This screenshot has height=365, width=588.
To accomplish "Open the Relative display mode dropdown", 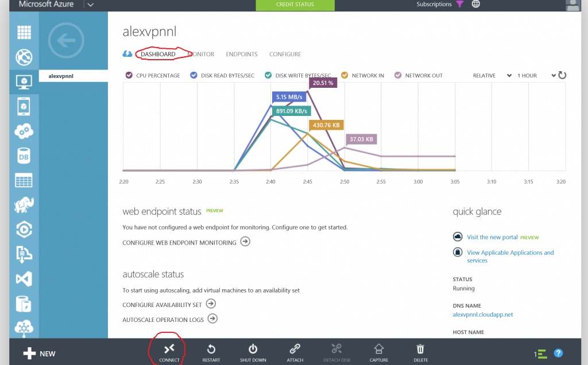I will tap(492, 75).
